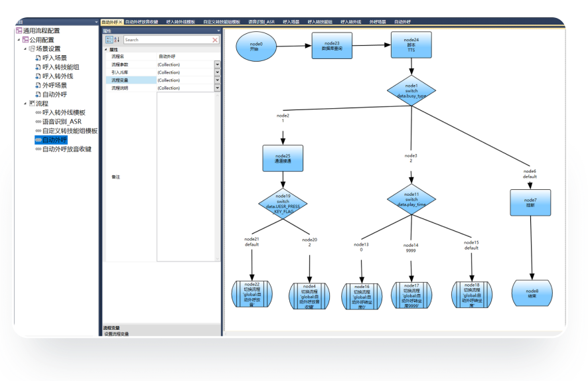Select the node7 挂断 hang-up block
The height and width of the screenshot is (381, 588).
pyautogui.click(x=530, y=202)
